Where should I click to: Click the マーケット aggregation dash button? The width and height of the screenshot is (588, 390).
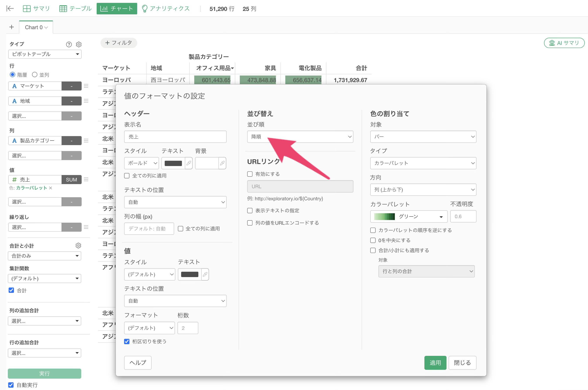pos(72,86)
